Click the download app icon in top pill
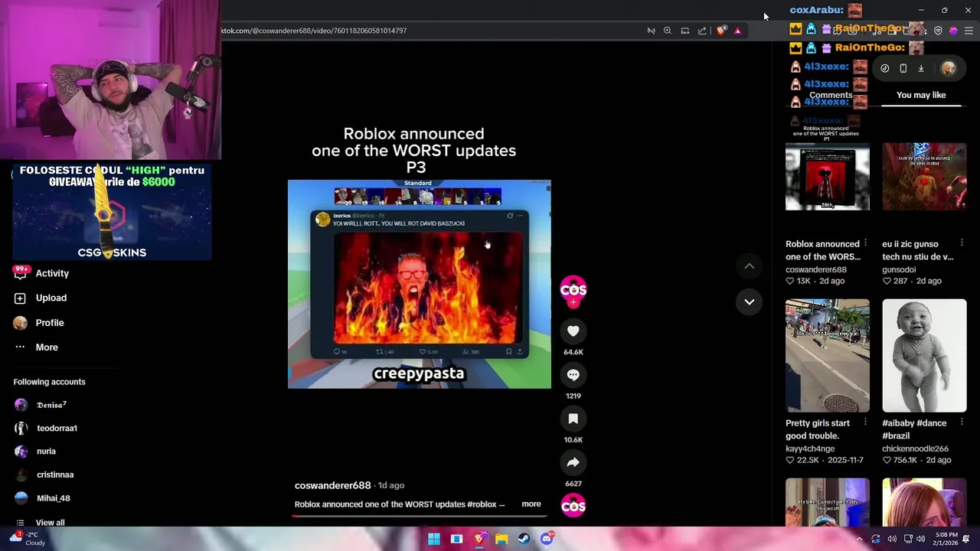 click(x=921, y=68)
